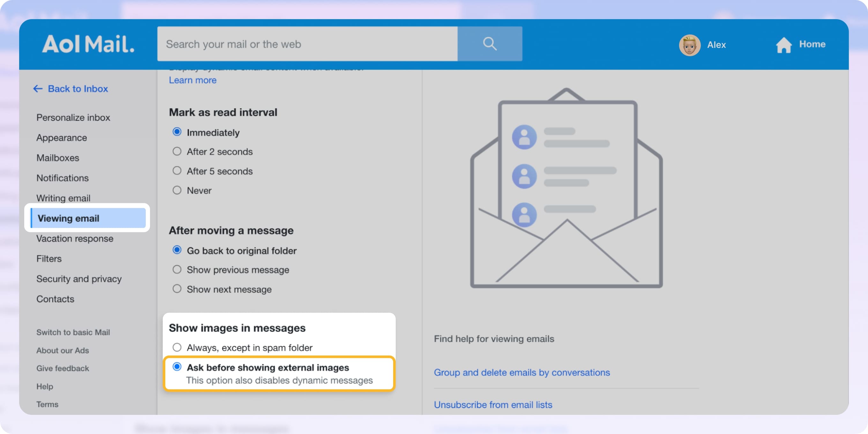Image resolution: width=868 pixels, height=434 pixels.
Task: Click the back arrow beside Back to Inbox
Action: click(x=37, y=89)
